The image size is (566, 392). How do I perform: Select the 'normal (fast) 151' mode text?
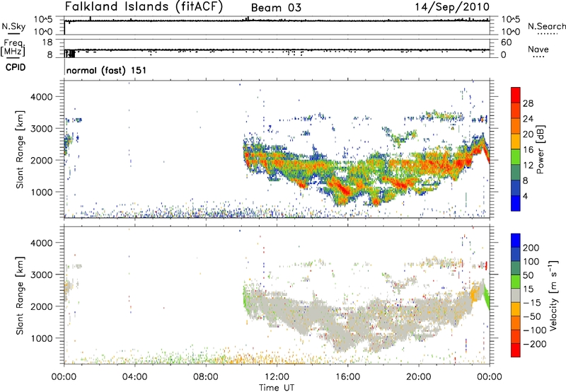pos(107,70)
